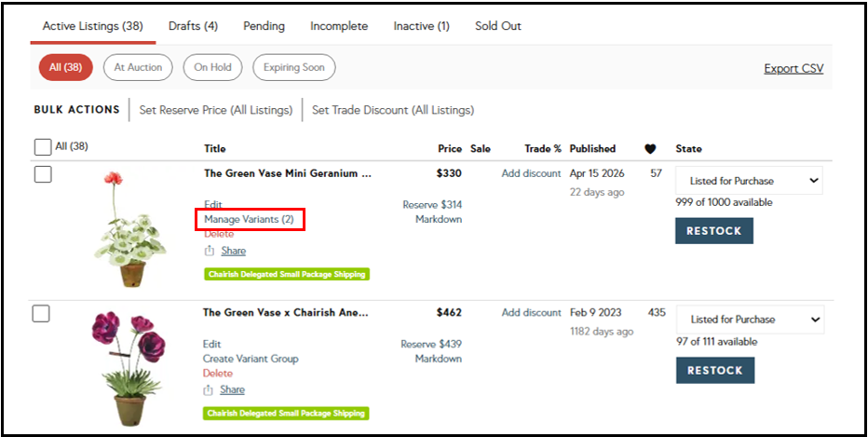The height and width of the screenshot is (437, 868).
Task: Click the favorites count 435
Action: (x=657, y=312)
